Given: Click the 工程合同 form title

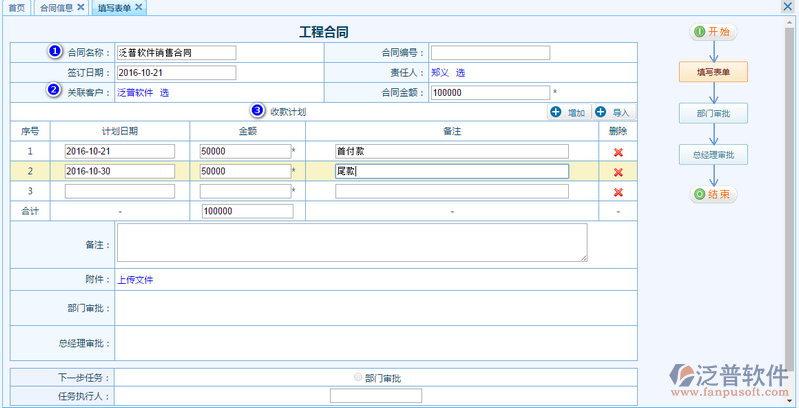Looking at the screenshot, I should point(324,33).
